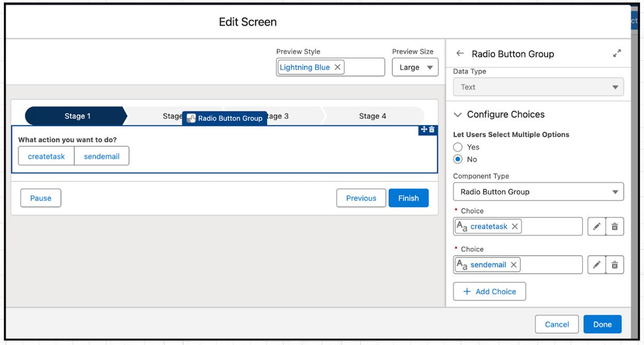Click the Edit Screen heading

248,22
